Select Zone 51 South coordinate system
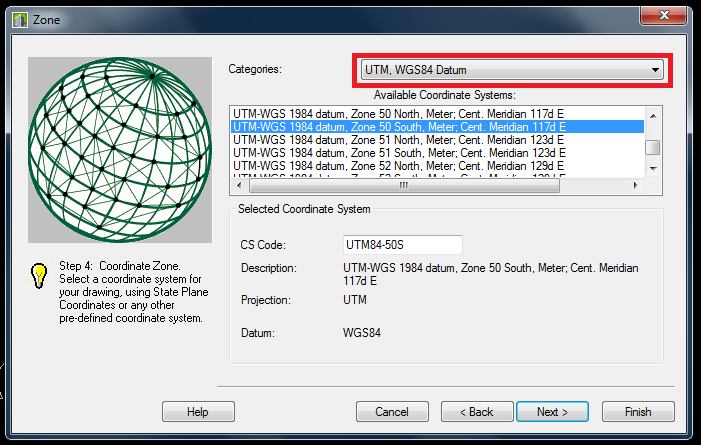Image resolution: width=701 pixels, height=445 pixels. tap(438, 153)
